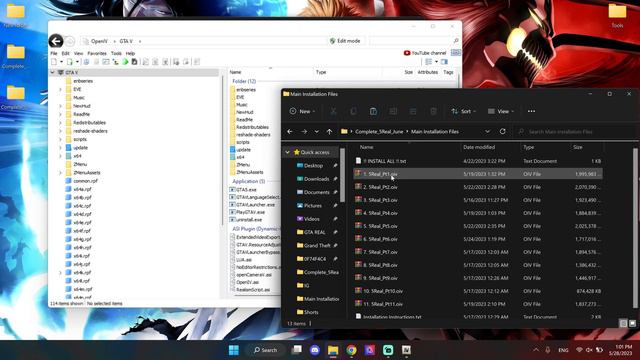This screenshot has height=360, width=640.
Task: Select GTA5.exe in OpenIV file list
Action: click(246, 190)
